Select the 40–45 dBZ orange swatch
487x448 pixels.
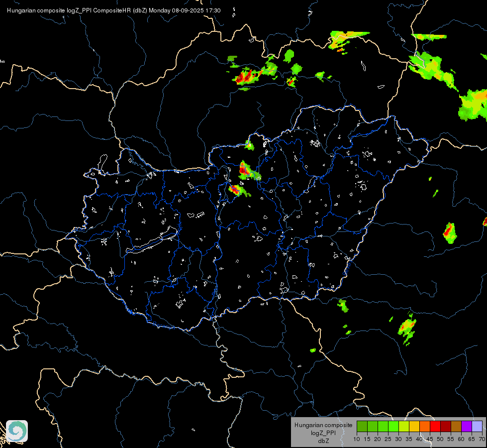tap(425, 426)
